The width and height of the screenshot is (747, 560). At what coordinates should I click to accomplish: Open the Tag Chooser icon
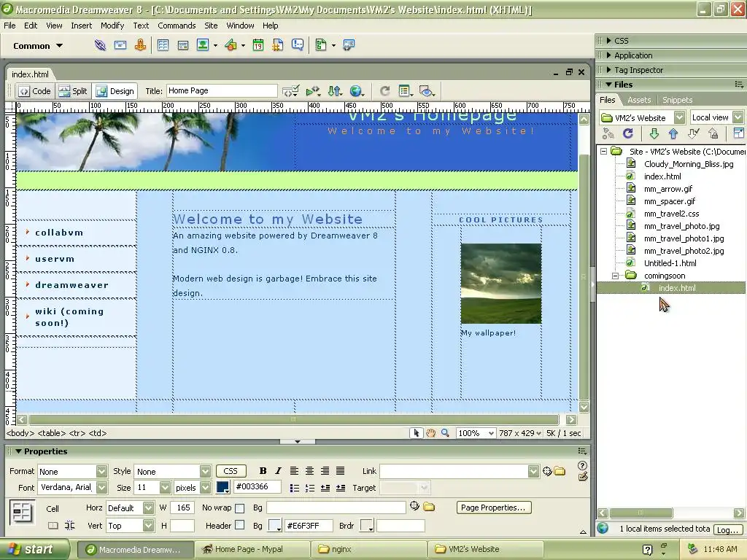pyautogui.click(x=349, y=45)
